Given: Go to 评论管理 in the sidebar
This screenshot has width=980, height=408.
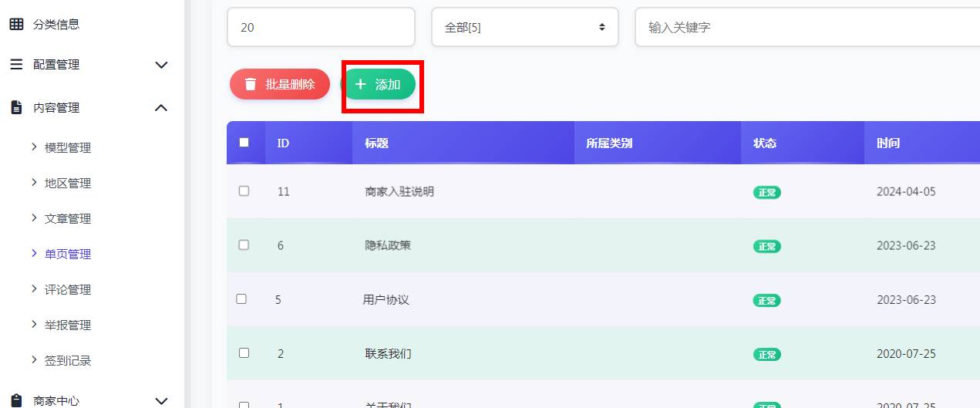Looking at the screenshot, I should point(68,289).
